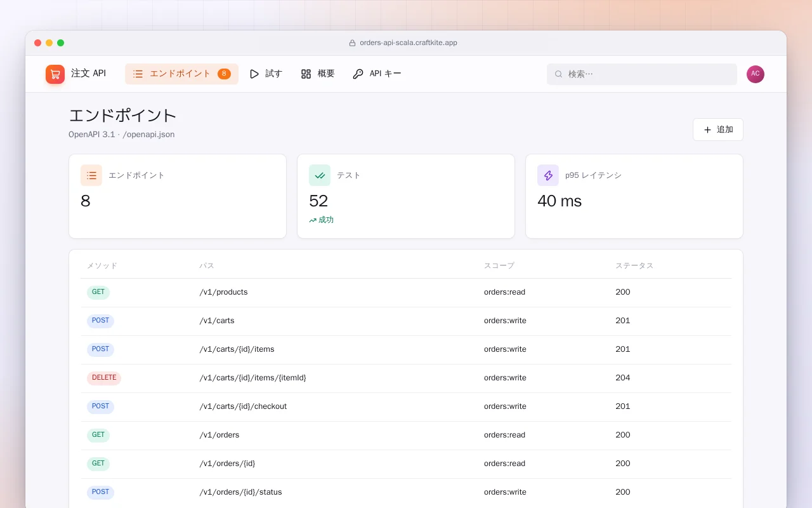Click the path /v1/orders/{id}
Image resolution: width=812 pixels, height=508 pixels.
(227, 464)
